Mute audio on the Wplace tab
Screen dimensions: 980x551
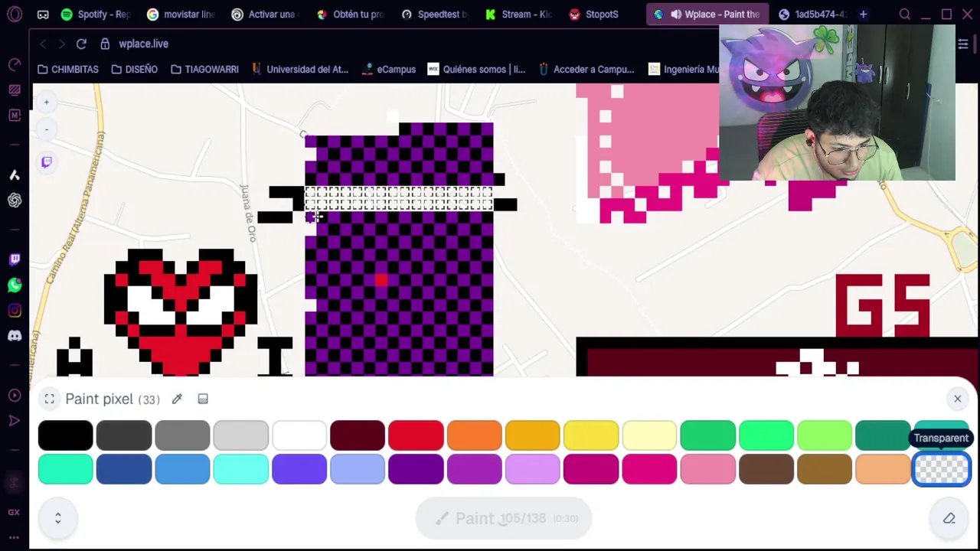676,14
